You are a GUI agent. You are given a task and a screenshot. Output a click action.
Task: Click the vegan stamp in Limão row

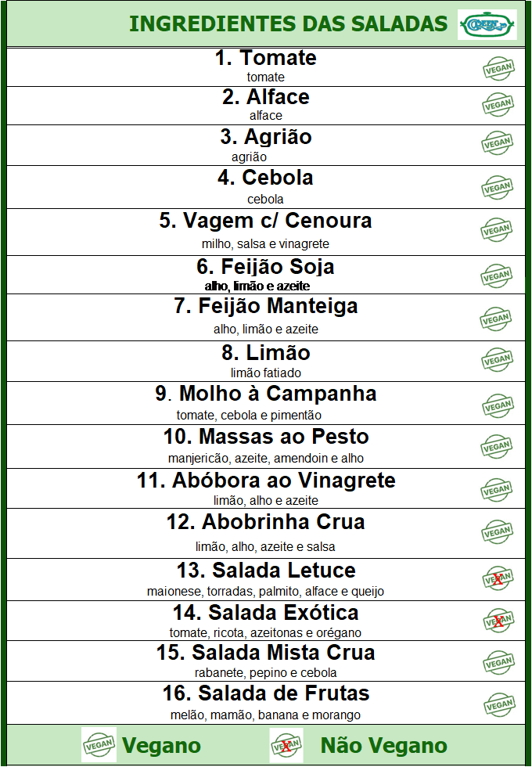(x=497, y=360)
